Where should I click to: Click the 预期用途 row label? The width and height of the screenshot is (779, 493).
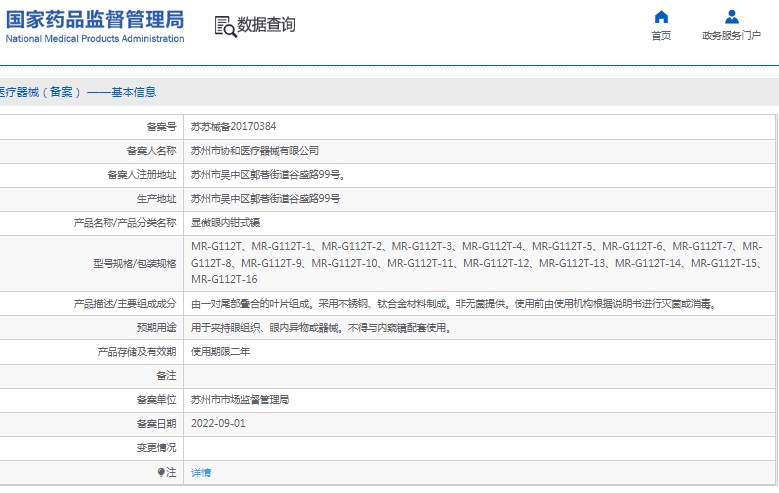tap(156, 328)
